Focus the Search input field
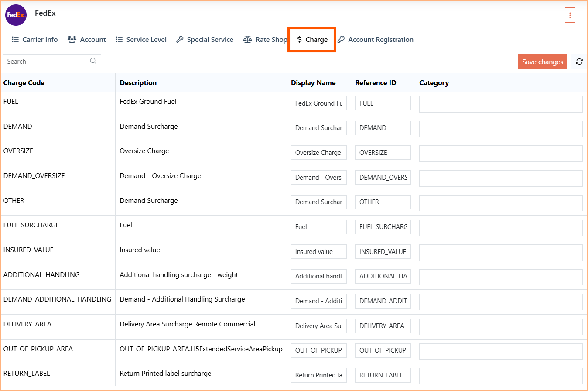 [52, 61]
